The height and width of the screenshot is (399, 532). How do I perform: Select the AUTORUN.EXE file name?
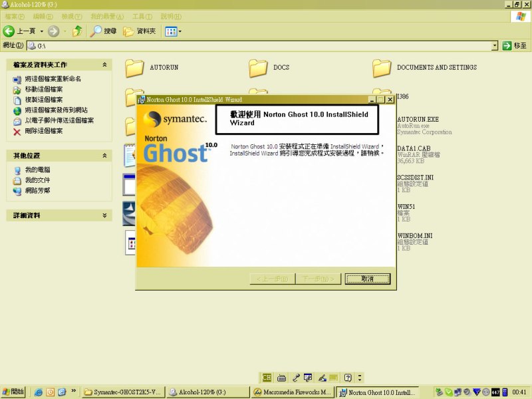point(418,120)
